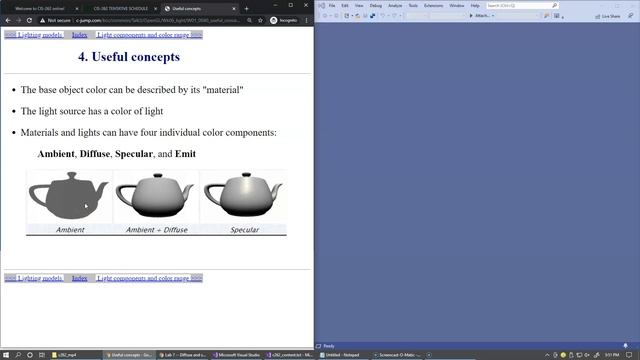Switch to c262_content.txt taskbar item
640x360 pixels.
290,355
